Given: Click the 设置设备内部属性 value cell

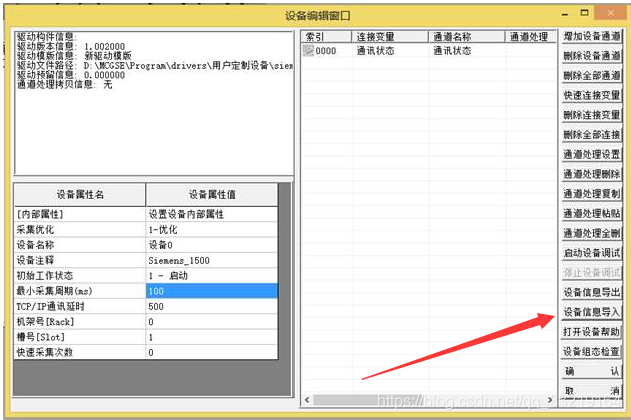Looking at the screenshot, I should click(x=212, y=214).
